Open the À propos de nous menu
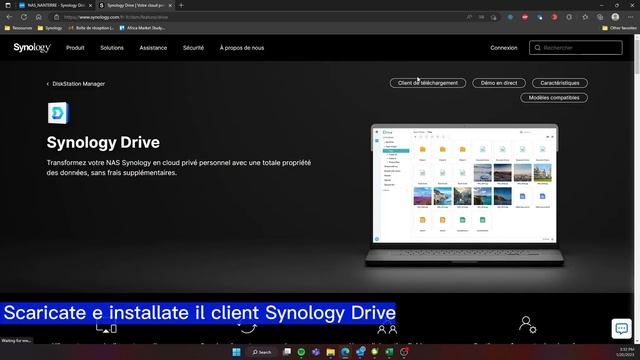Screen dimensions: 640x360 [242, 48]
